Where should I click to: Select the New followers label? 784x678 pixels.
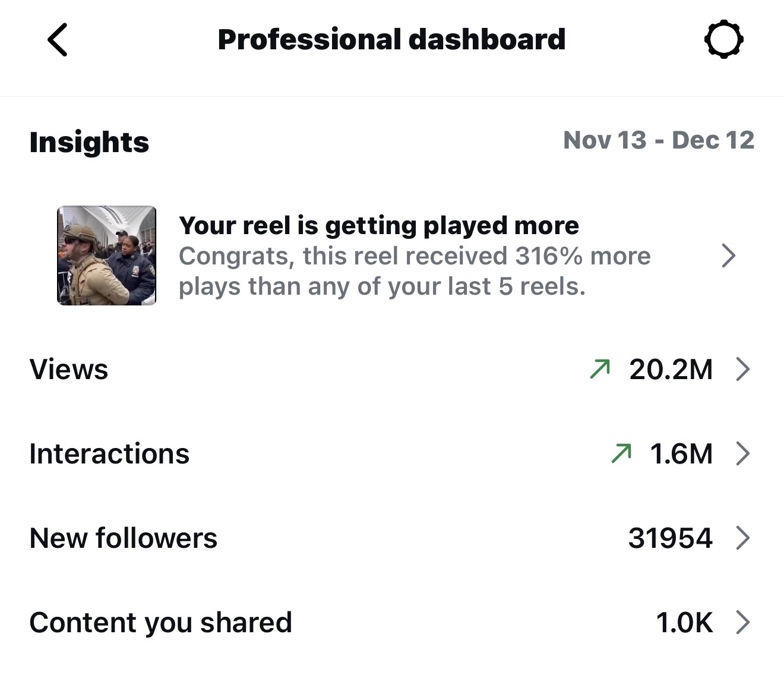tap(124, 538)
